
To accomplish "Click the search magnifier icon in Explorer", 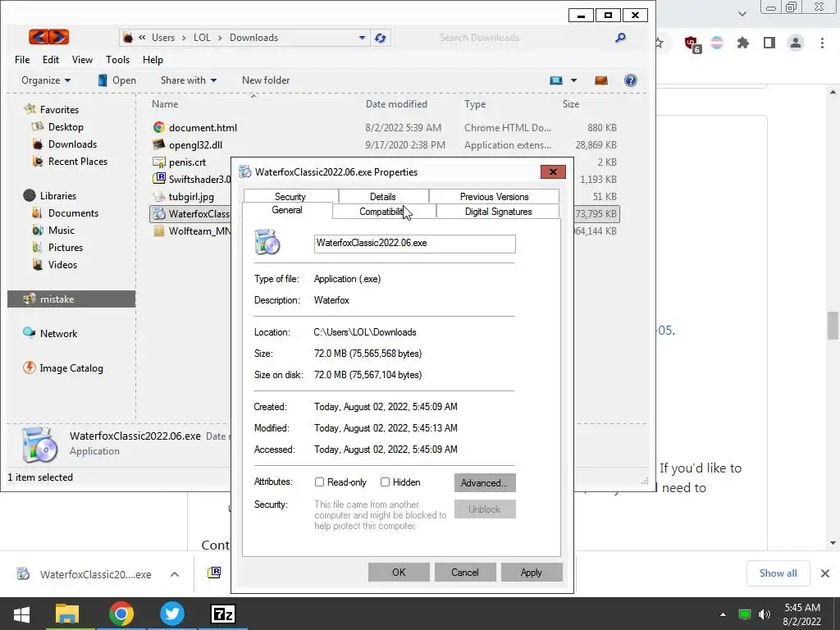I will coord(620,38).
